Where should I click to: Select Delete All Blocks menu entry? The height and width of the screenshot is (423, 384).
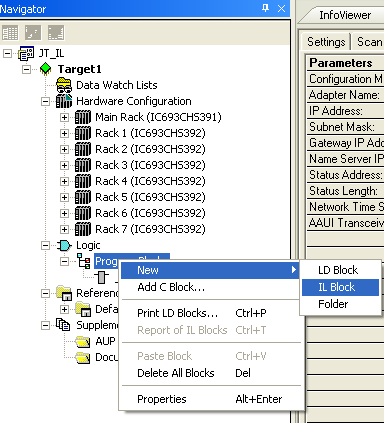(x=176, y=373)
